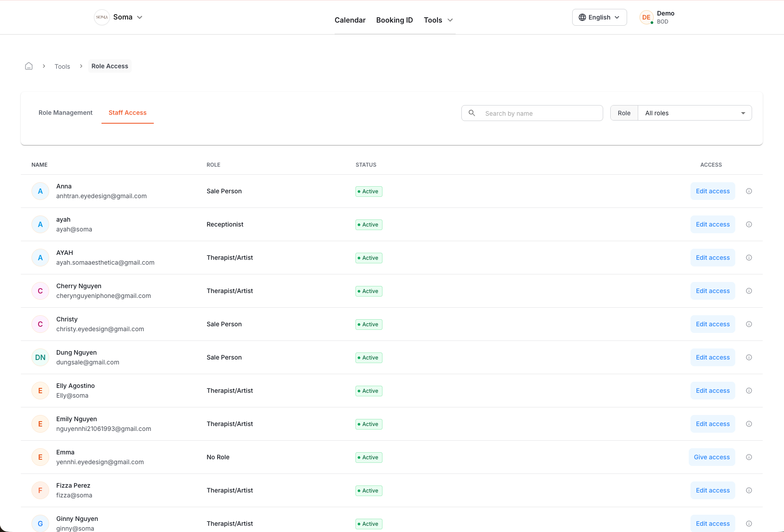Select Calendar in the top navigation
Screen dimensions: 784x532
(350, 20)
